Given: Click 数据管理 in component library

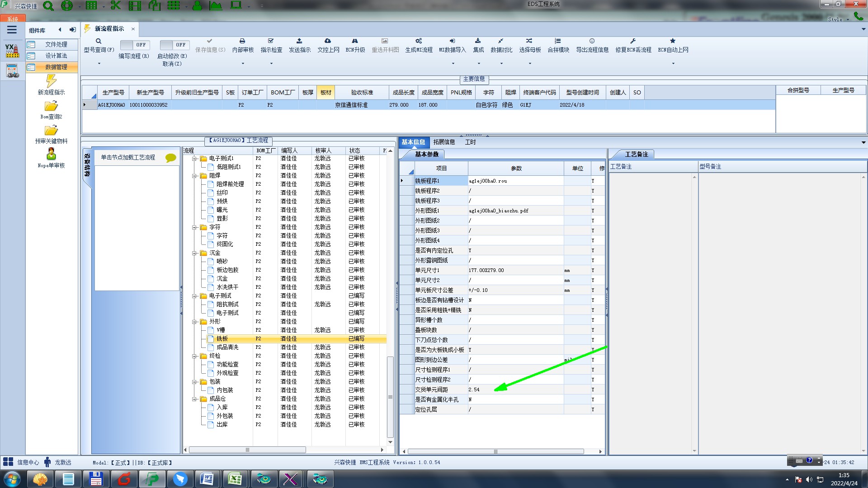Looking at the screenshot, I should coord(56,67).
